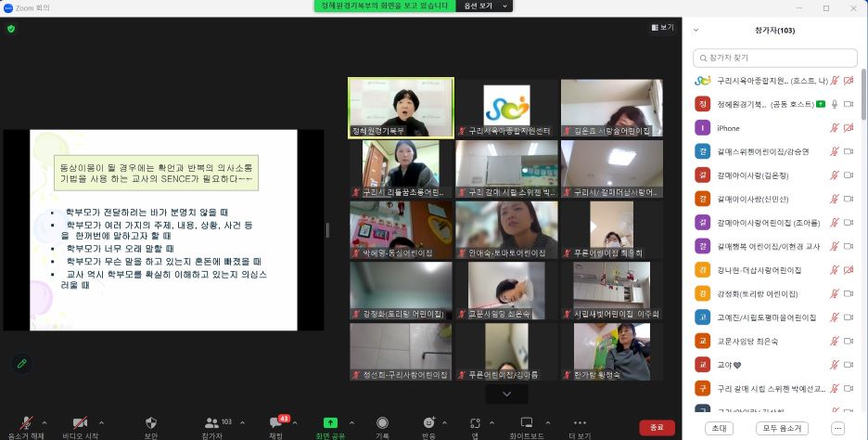Click the three-dot more button in participants panel
The image size is (868, 440).
(x=838, y=428)
